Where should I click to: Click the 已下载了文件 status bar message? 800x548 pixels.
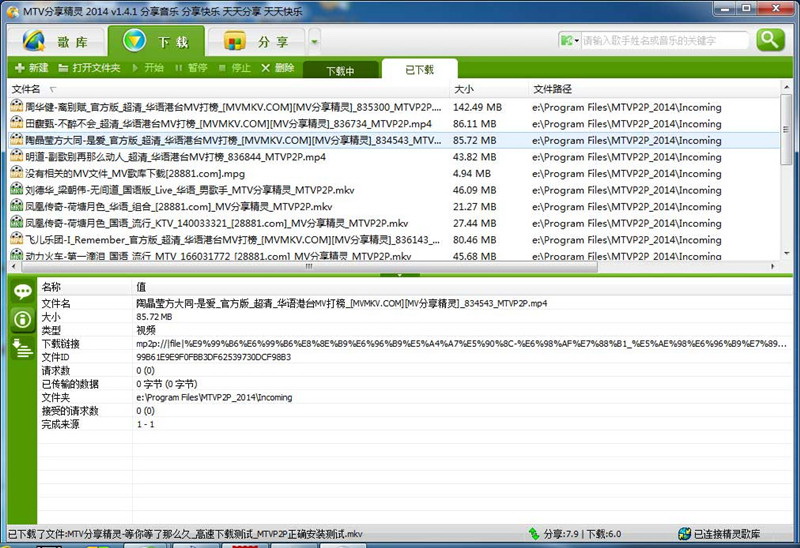[185, 534]
